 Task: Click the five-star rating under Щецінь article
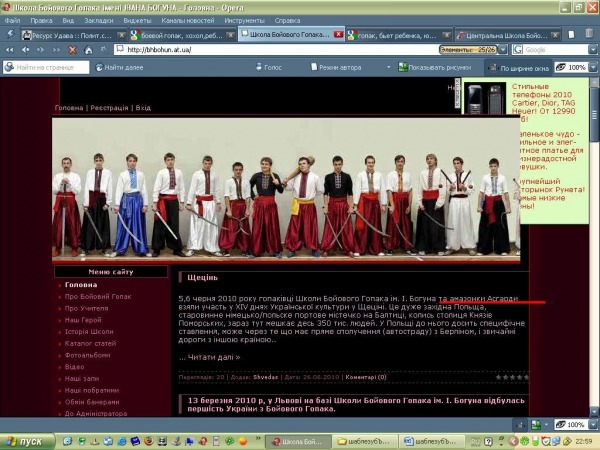(512, 377)
